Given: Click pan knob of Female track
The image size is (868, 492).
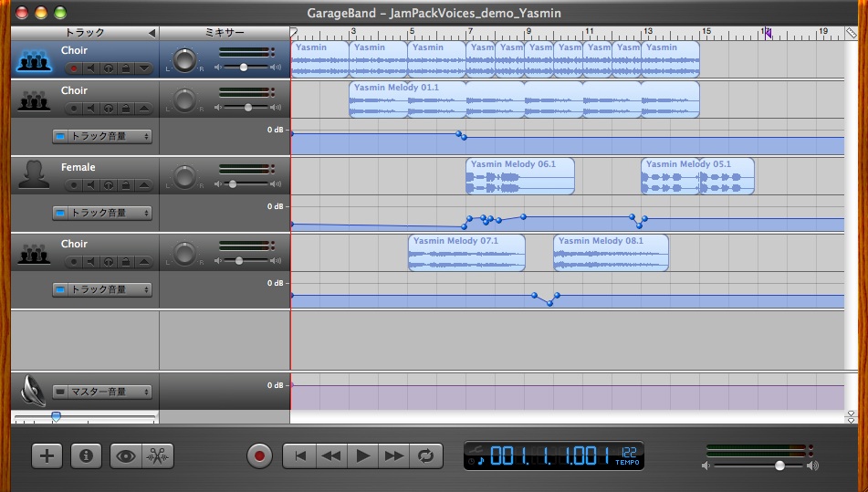Looking at the screenshot, I should [x=185, y=176].
